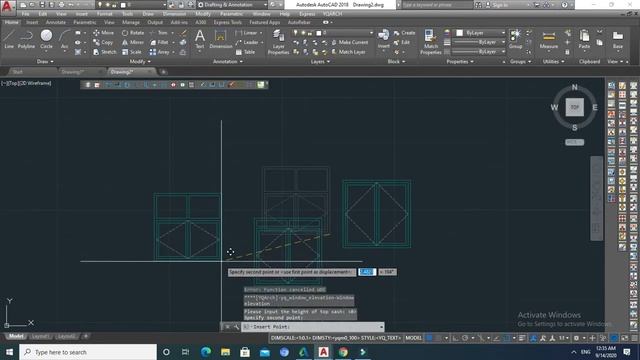Expand the Utilities panel

point(553,62)
